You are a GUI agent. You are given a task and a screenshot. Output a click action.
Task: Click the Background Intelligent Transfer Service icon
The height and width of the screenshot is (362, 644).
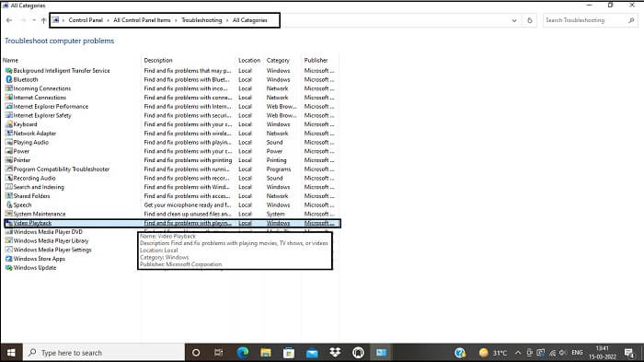[x=8, y=71]
